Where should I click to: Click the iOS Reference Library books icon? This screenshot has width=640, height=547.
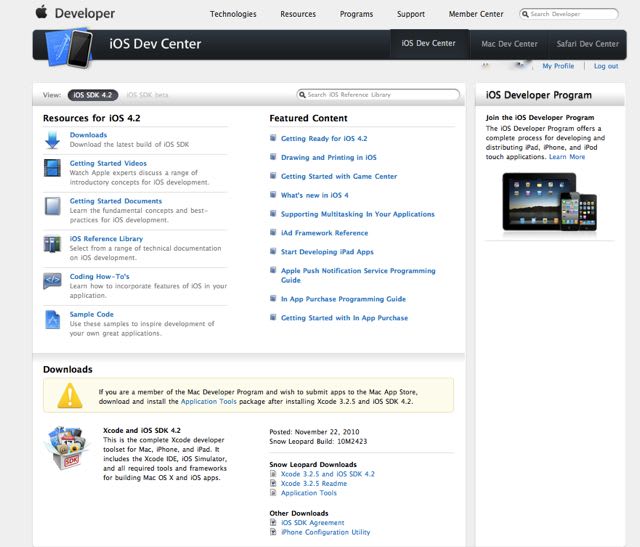pyautogui.click(x=52, y=244)
